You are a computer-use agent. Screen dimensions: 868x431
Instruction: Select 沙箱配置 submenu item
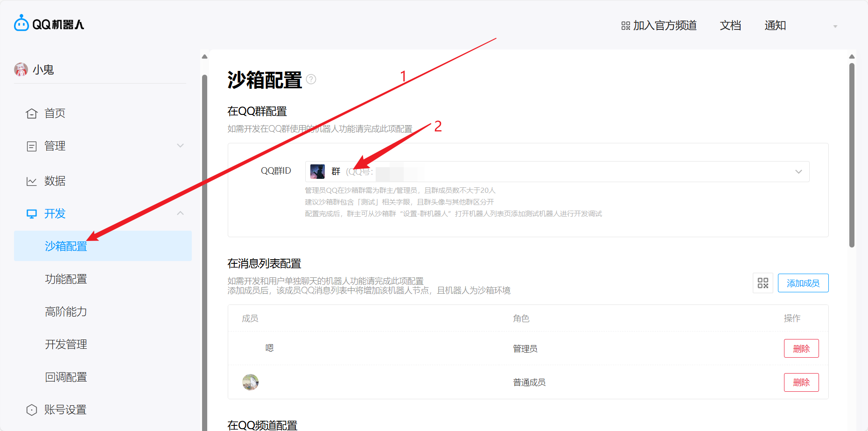click(x=103, y=246)
